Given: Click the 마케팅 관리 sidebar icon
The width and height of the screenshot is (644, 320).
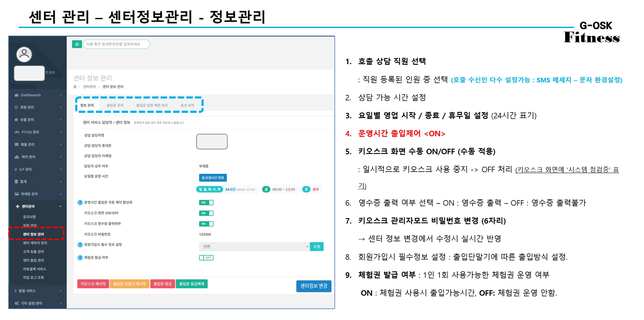Looking at the screenshot, I should (17, 194).
